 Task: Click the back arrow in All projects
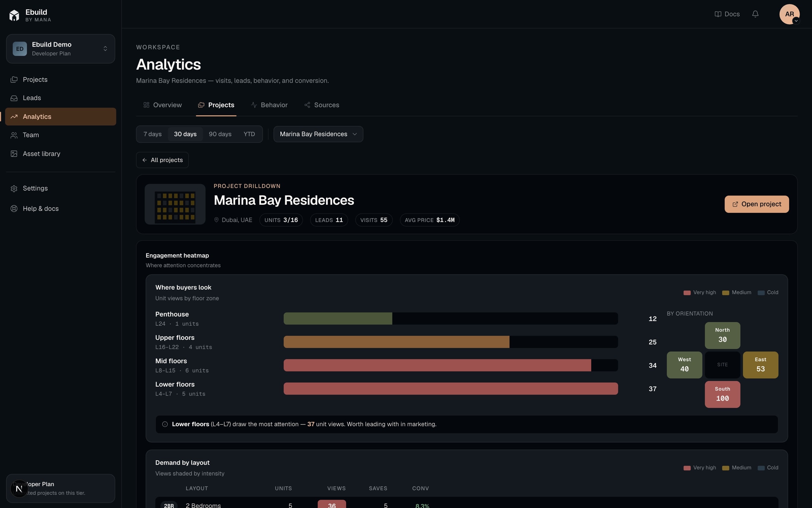[x=145, y=160]
